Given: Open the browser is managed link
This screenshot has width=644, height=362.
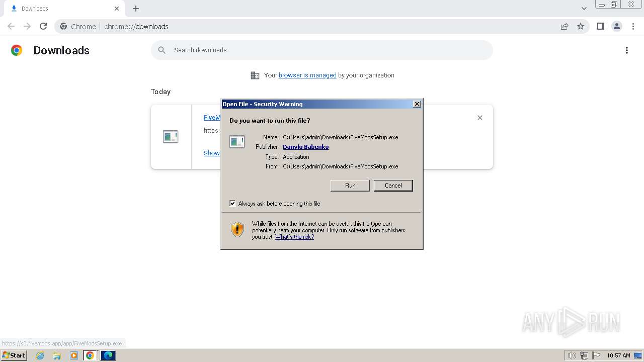Looking at the screenshot, I should 307,75.
